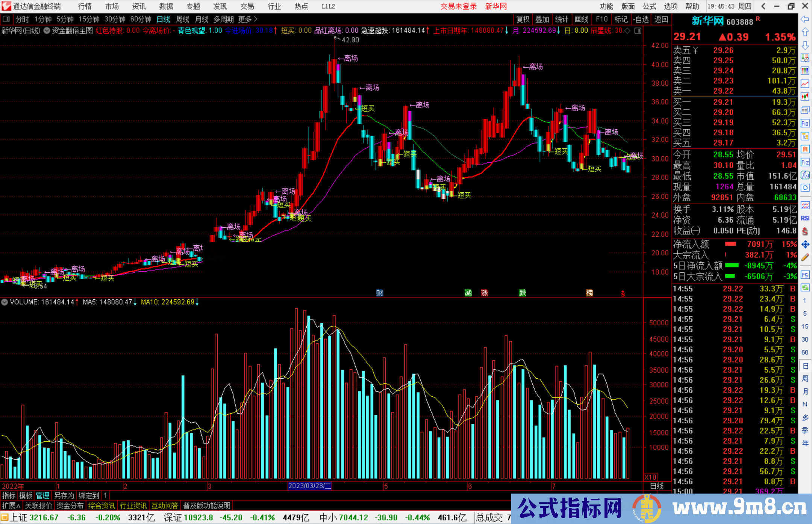Click the wavy lines indicator icon

tap(805, 205)
